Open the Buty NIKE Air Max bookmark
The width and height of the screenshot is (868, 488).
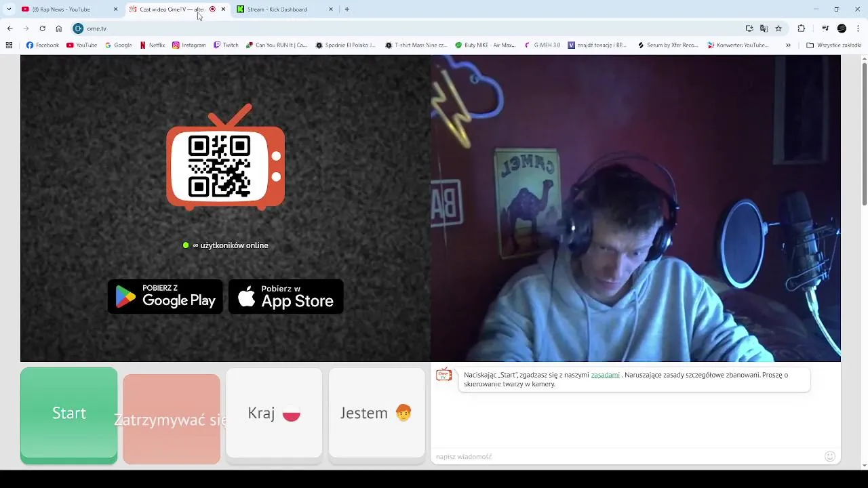[486, 45]
